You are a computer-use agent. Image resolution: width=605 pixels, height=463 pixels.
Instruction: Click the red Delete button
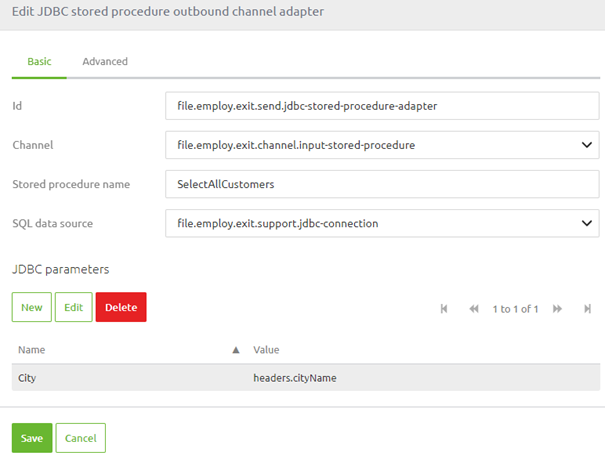tap(121, 307)
